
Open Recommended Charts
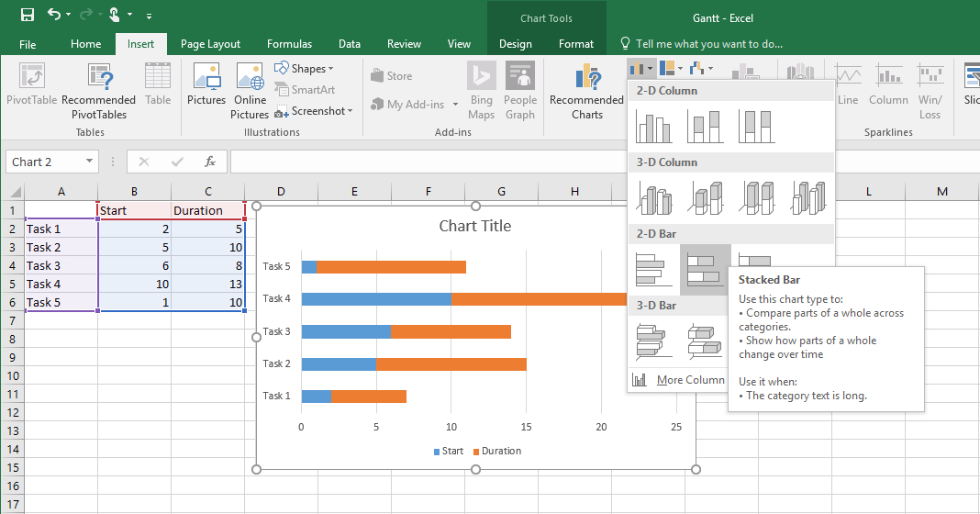click(587, 91)
